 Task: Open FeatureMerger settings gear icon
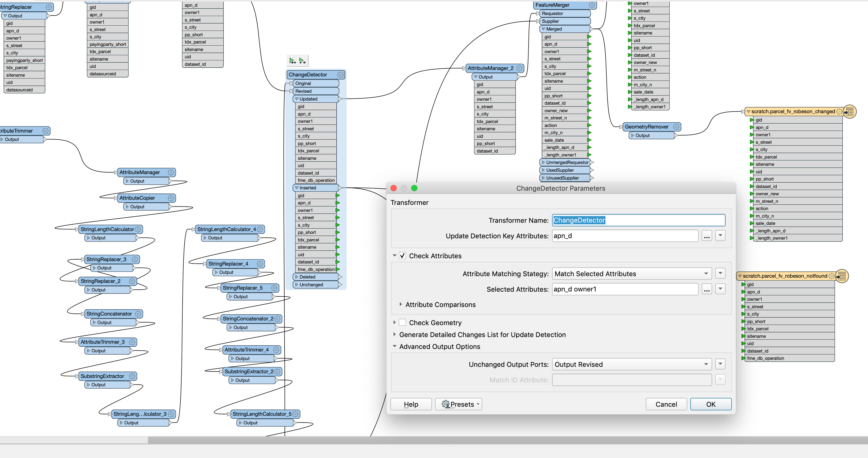(x=592, y=5)
